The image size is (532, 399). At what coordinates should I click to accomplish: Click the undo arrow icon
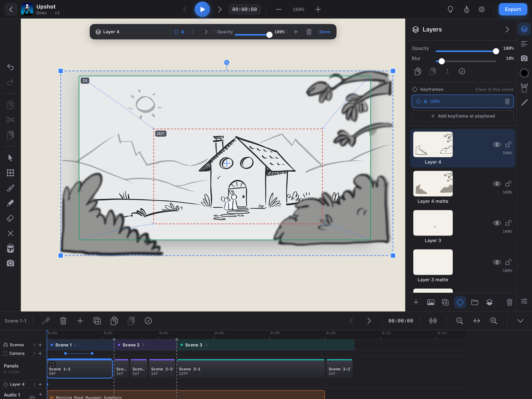[x=10, y=67]
